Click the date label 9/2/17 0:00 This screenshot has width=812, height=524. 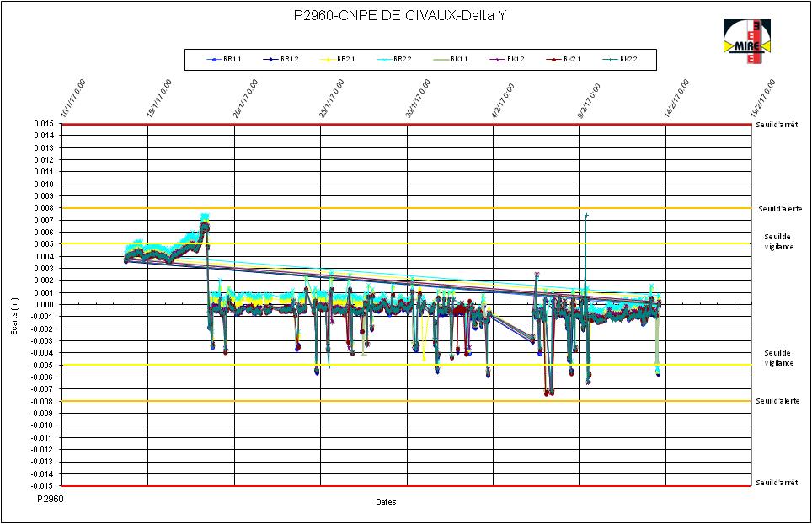(589, 100)
